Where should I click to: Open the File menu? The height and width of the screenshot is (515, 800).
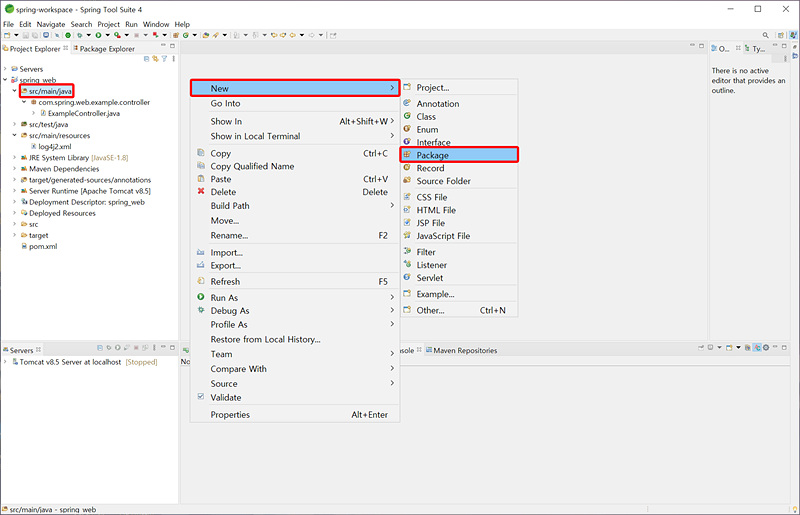(x=9, y=24)
